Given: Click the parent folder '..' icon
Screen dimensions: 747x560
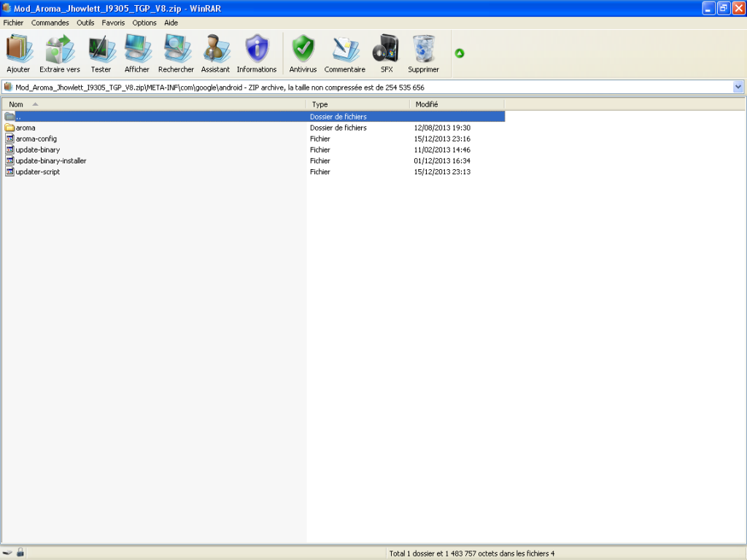Looking at the screenshot, I should pyautogui.click(x=9, y=117).
